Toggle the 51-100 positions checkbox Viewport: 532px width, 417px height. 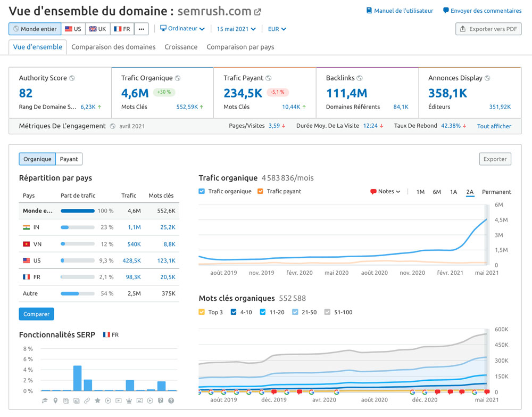pos(327,312)
